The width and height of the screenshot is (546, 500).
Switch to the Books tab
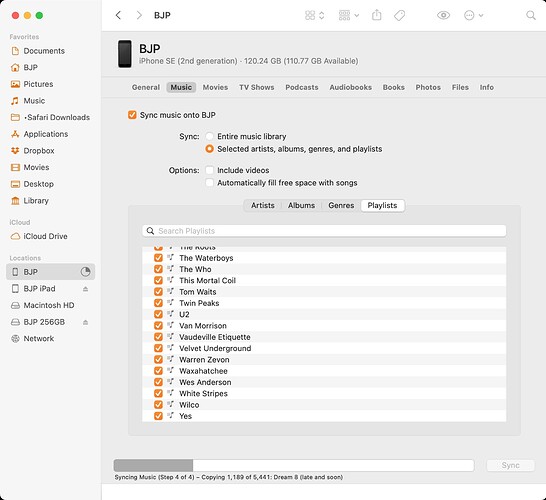click(x=393, y=87)
